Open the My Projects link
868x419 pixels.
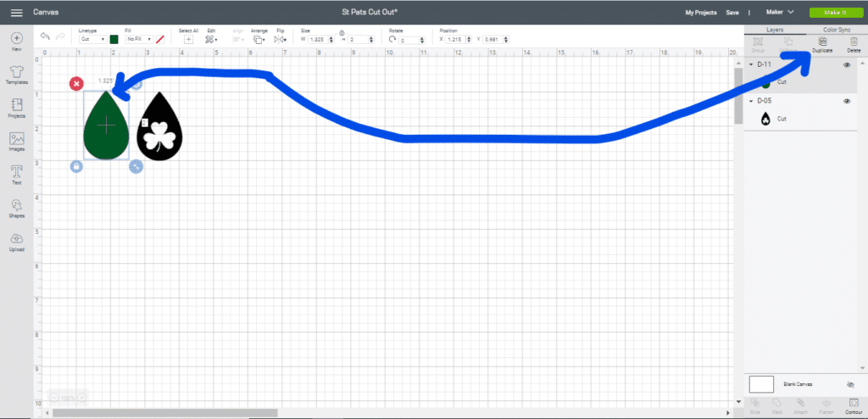(x=700, y=13)
